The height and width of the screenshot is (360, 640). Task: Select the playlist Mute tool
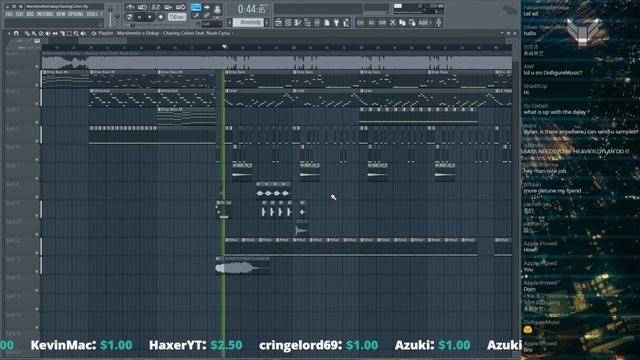[x=48, y=33]
